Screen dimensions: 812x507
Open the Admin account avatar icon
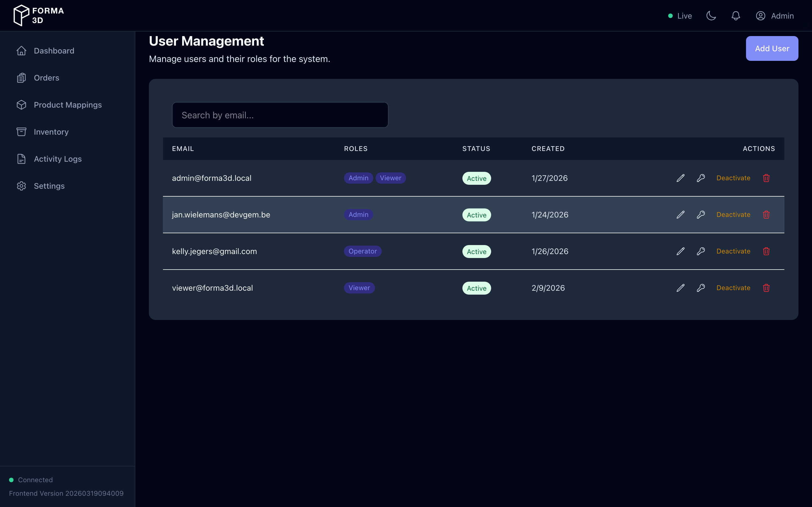coord(760,15)
